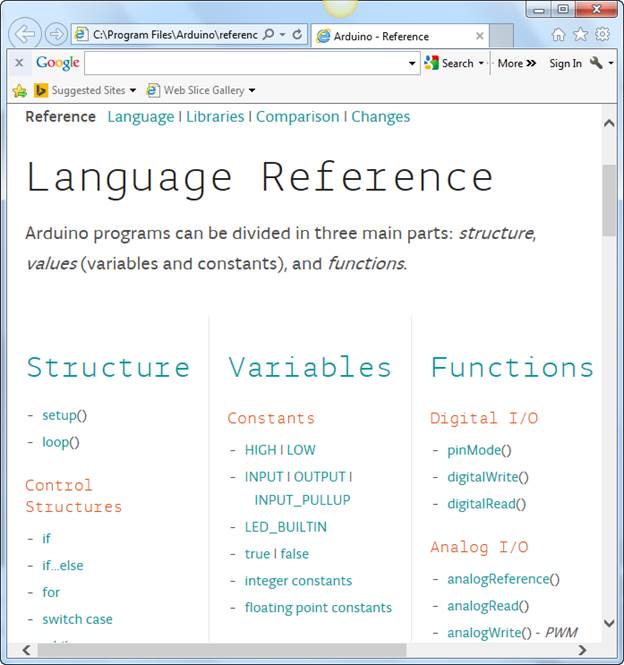Open Favorites star icon at top right

point(580,35)
